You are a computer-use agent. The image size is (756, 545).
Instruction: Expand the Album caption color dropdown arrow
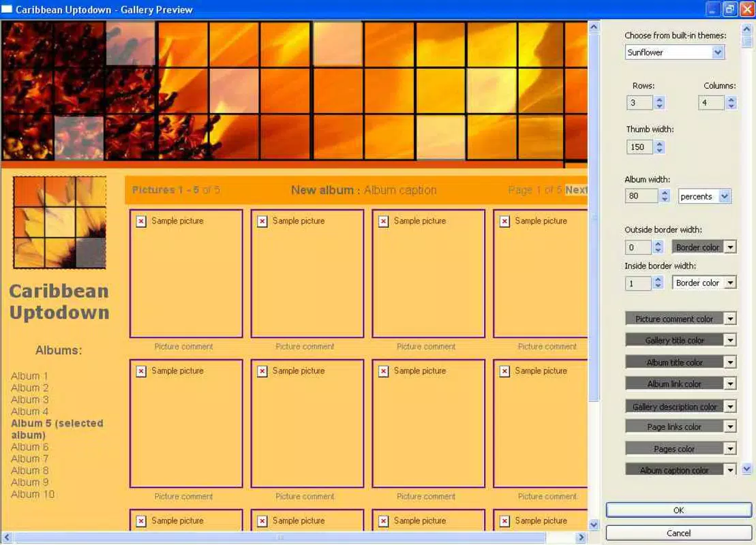[731, 469]
